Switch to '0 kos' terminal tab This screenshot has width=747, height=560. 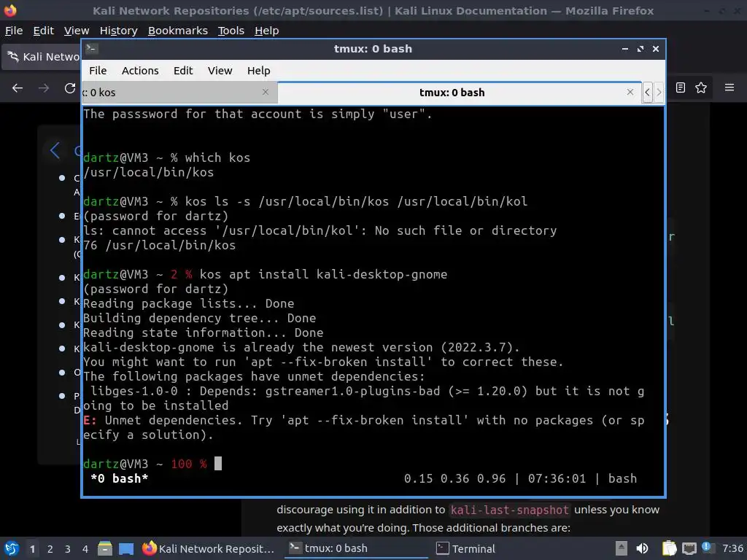tap(179, 93)
